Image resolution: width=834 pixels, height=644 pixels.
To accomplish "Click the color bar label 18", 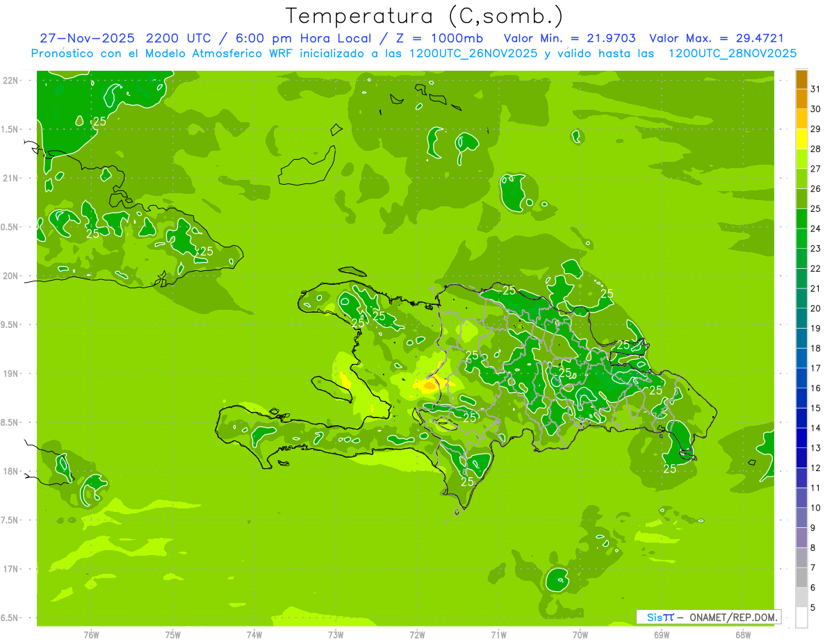I will click(x=816, y=348).
